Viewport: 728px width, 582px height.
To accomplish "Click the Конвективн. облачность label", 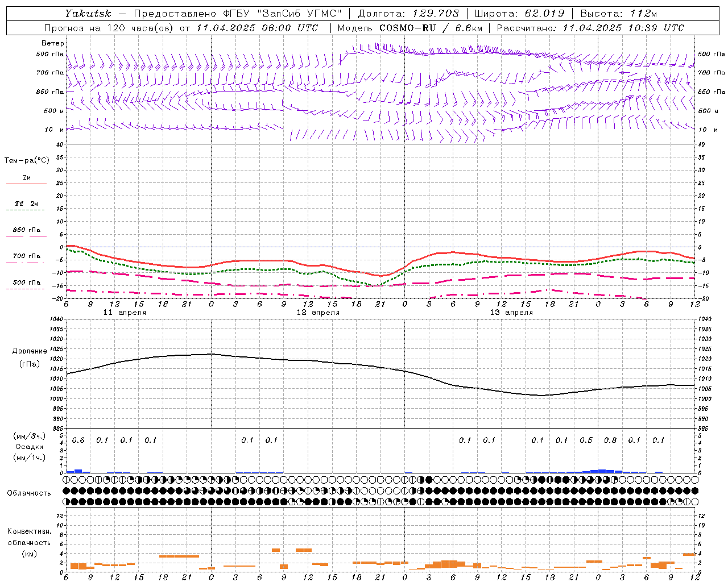I will point(29,537).
